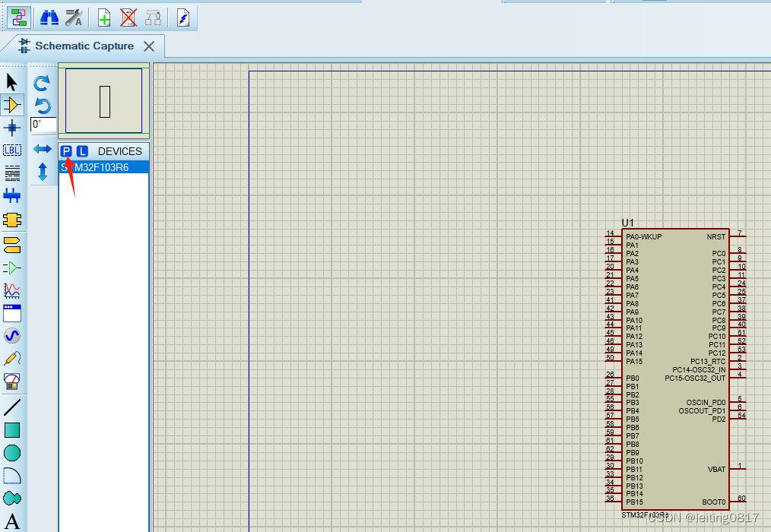Select the 2D Graphics Line tool
Image resolution: width=771 pixels, height=532 pixels.
click(12, 407)
